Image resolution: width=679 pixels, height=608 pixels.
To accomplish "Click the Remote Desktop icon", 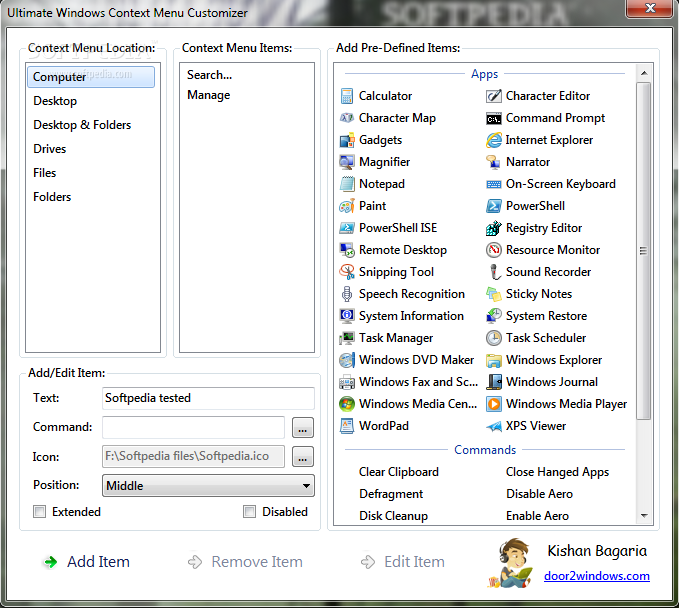I will [x=346, y=250].
